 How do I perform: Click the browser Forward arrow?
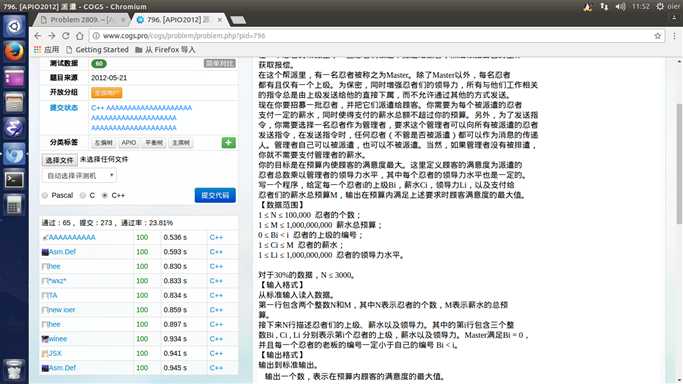[51, 36]
